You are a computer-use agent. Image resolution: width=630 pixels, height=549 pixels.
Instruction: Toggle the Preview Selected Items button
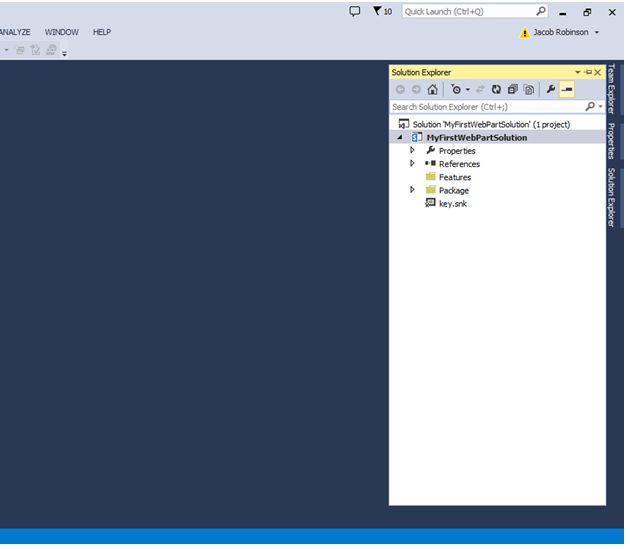(567, 89)
